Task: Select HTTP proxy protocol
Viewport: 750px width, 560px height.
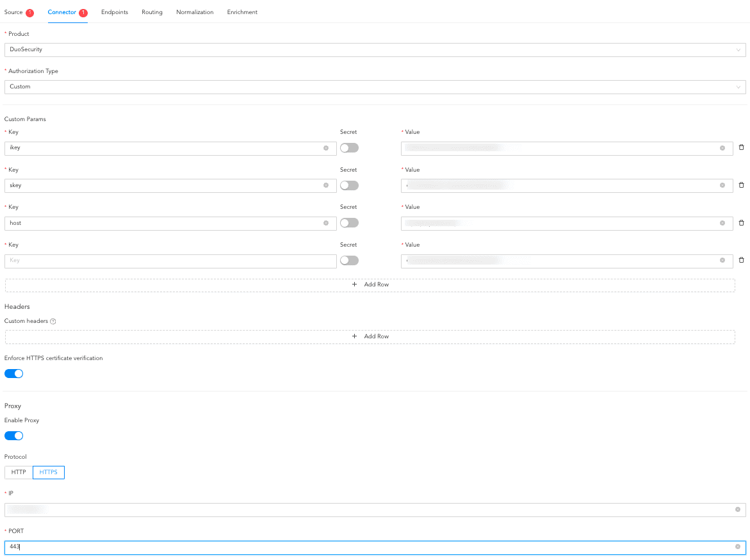Action: [19, 472]
